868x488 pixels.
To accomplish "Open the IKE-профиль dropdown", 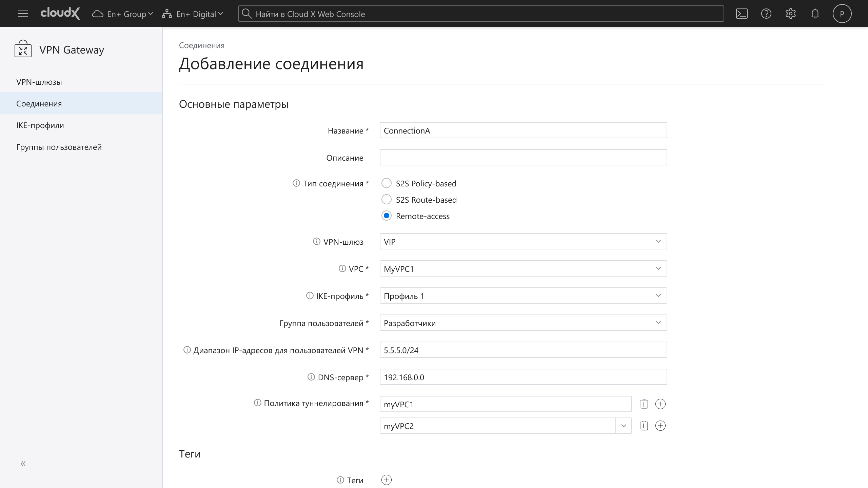I will [523, 296].
